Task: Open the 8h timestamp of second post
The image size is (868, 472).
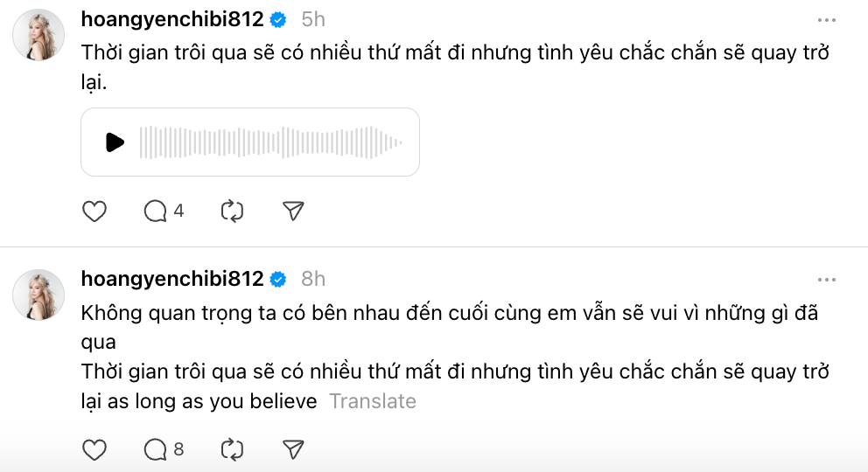Action: tap(313, 279)
